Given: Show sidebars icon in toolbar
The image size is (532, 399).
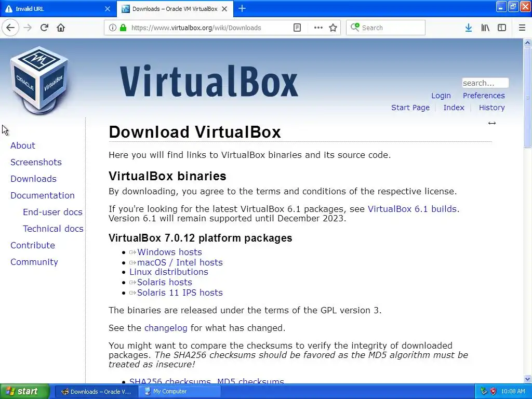Looking at the screenshot, I should tap(502, 28).
